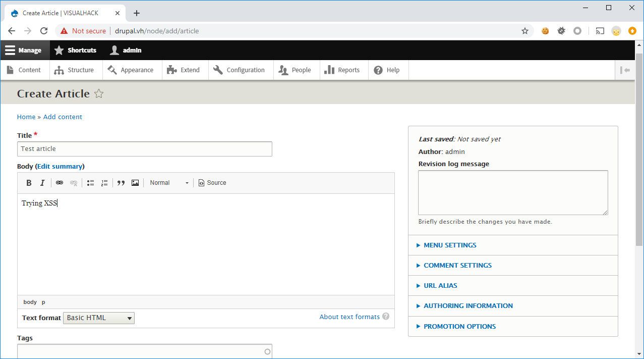Click the text formats help question icon
This screenshot has height=359, width=644.
(x=386, y=317)
